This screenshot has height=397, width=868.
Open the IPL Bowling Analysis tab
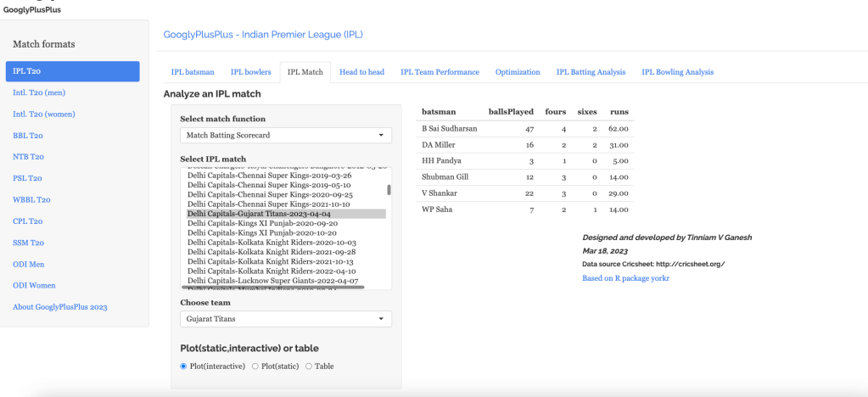pos(677,72)
